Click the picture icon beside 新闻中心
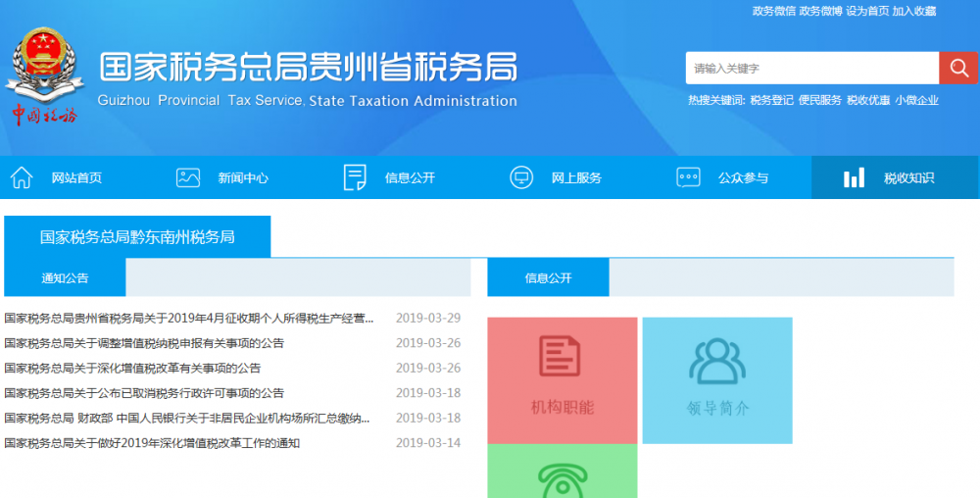 click(188, 177)
